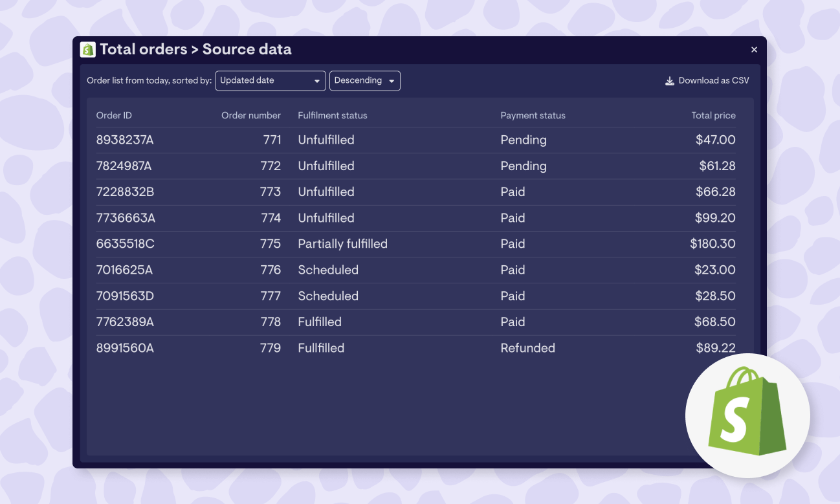Click the Total price column header
The width and height of the screenshot is (840, 504).
[x=713, y=115]
